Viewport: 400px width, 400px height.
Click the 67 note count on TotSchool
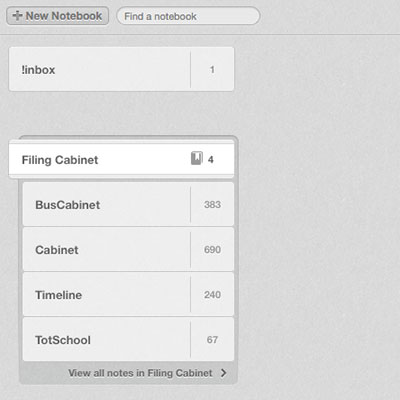212,340
